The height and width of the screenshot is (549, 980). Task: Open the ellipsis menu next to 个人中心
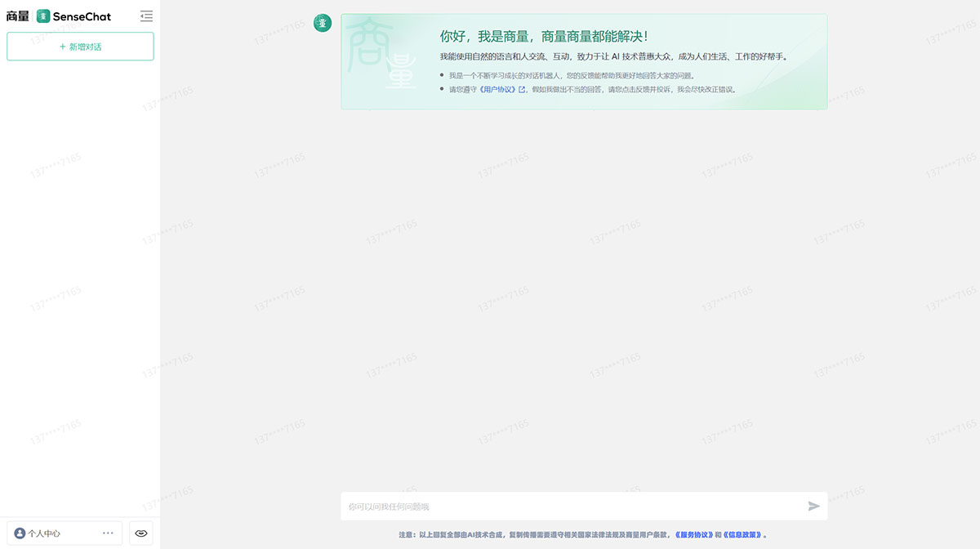coord(108,533)
